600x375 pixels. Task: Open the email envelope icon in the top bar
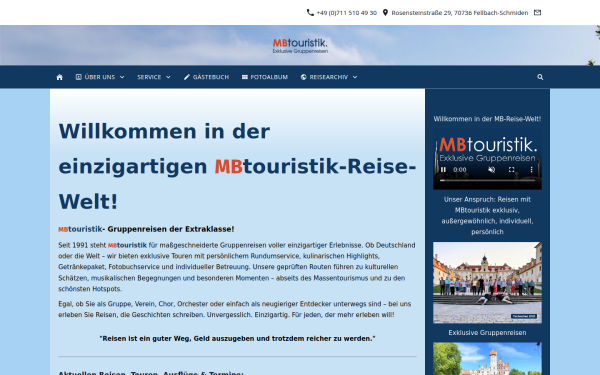point(537,13)
